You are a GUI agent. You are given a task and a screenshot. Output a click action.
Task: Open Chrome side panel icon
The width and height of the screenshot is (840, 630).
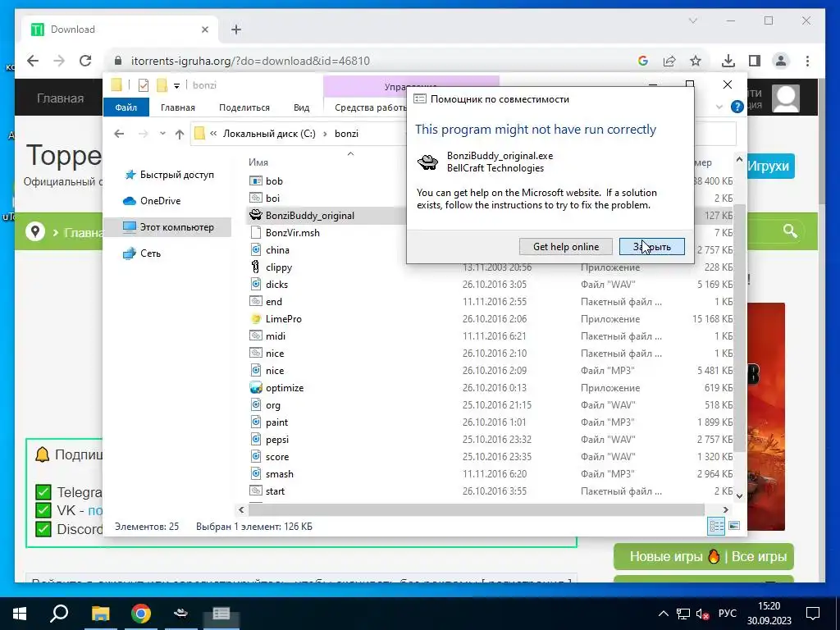(755, 61)
